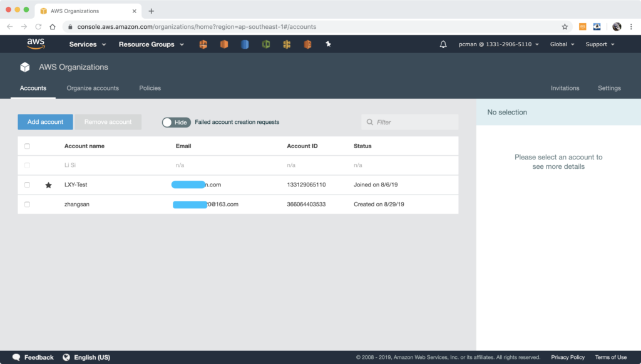Screen dimensions: 641x364
Task: Expand the Resource Groups dropdown
Action: coord(151,44)
